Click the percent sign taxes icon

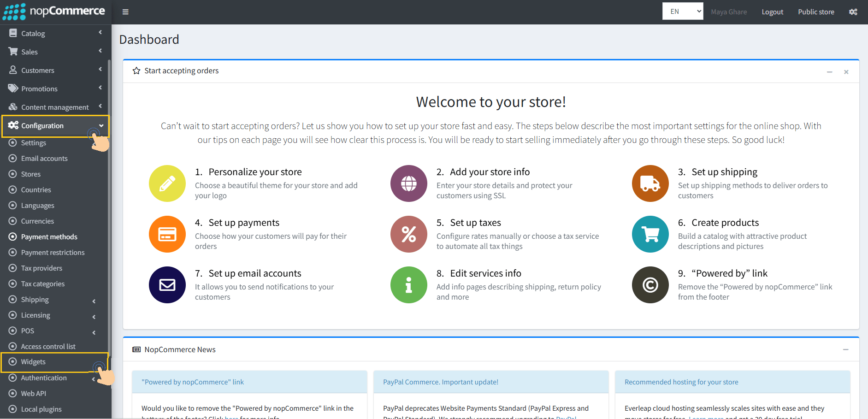pos(408,234)
